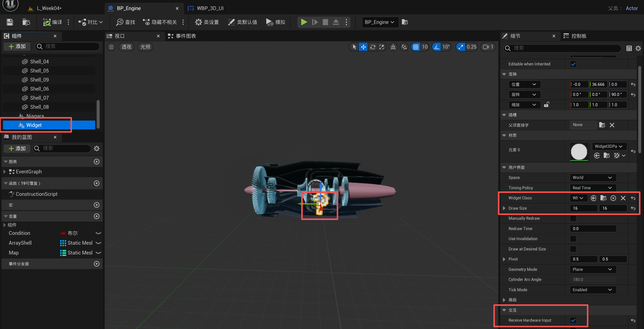The image size is (644, 329).
Task: Uncheck Receive Hardware Input checkbox
Action: pos(573,320)
